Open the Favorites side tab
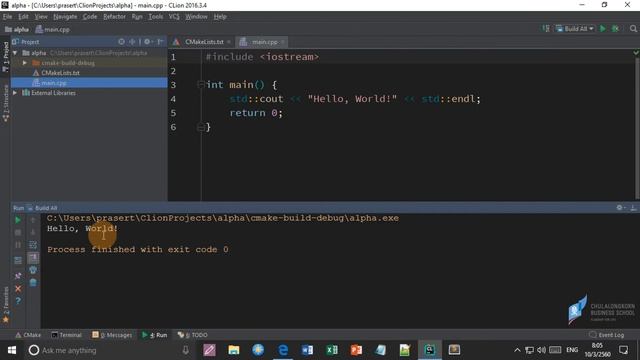Image resolution: width=640 pixels, height=360 pixels. pyautogui.click(x=5, y=304)
